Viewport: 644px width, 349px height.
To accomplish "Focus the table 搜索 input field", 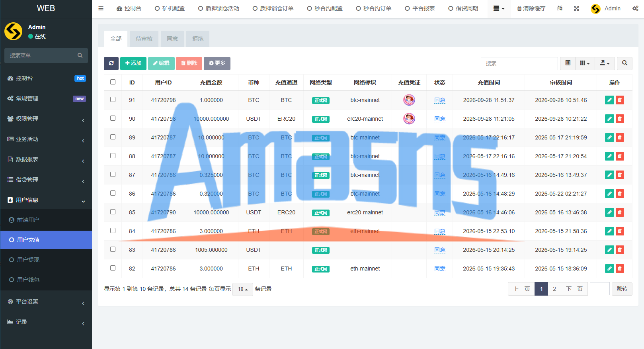I will 519,63.
